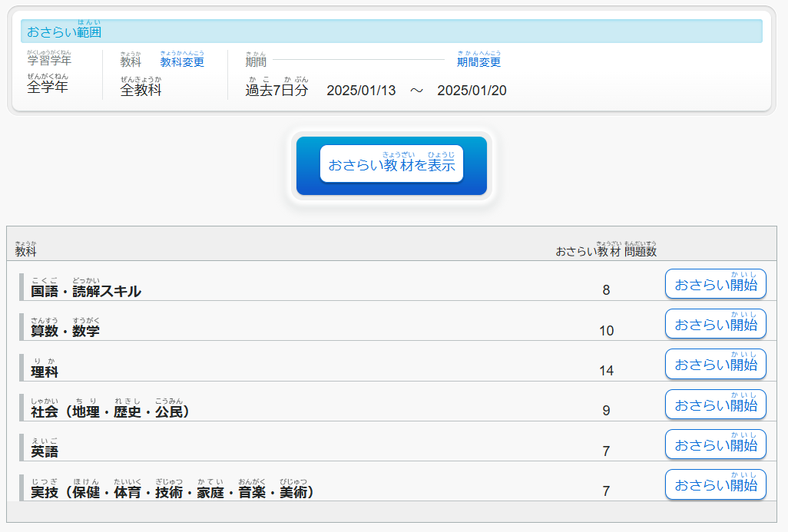The image size is (788, 532).
Task: Click the 全教科 subject value
Action: (141, 91)
